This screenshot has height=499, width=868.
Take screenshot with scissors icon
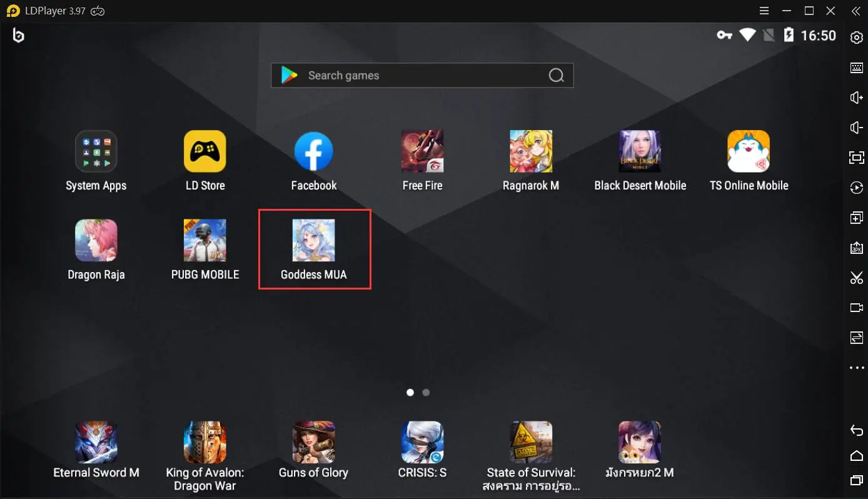coord(857,278)
